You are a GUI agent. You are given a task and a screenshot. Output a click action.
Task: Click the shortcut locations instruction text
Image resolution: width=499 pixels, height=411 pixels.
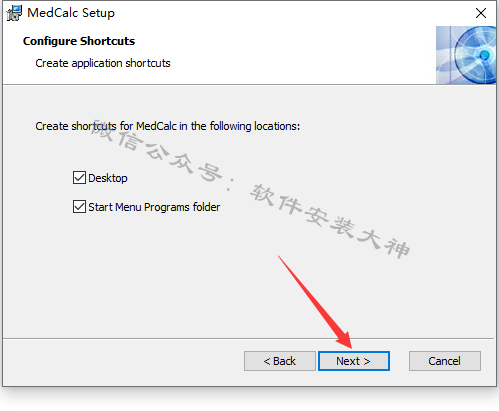click(x=168, y=126)
